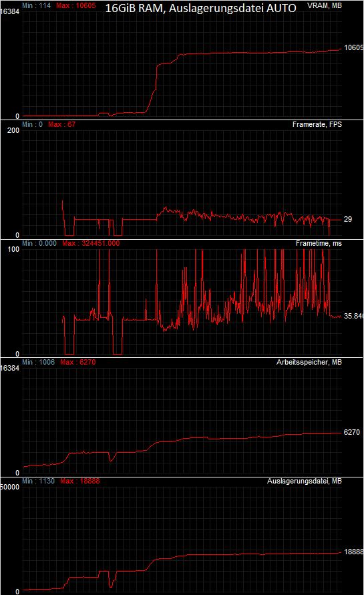The image size is (364, 595).
Task: Click the 'Framerate, FPS' graph label
Action: (x=317, y=124)
